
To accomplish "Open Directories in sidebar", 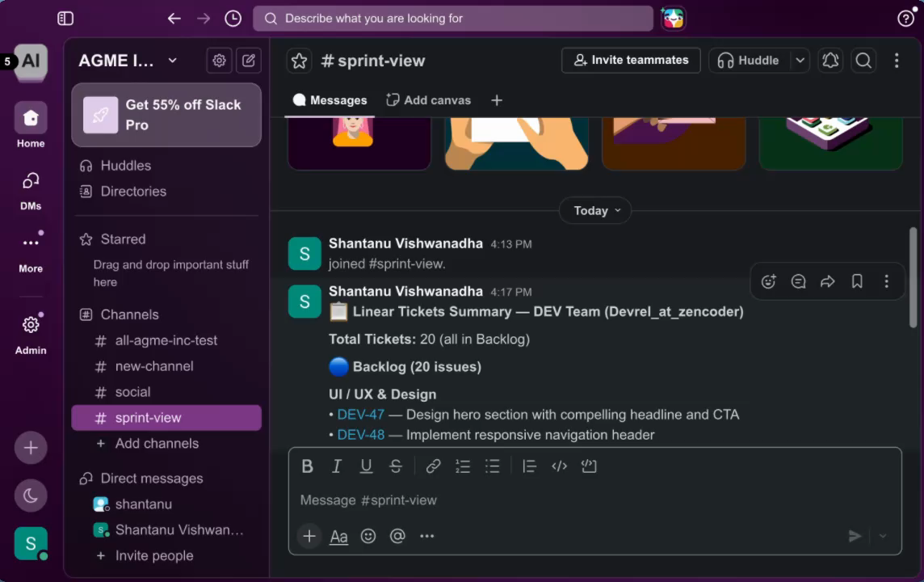I will 166,191.
